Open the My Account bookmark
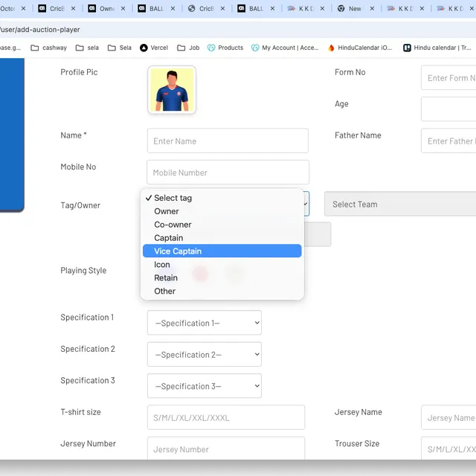The height and width of the screenshot is (476, 476). click(x=285, y=48)
